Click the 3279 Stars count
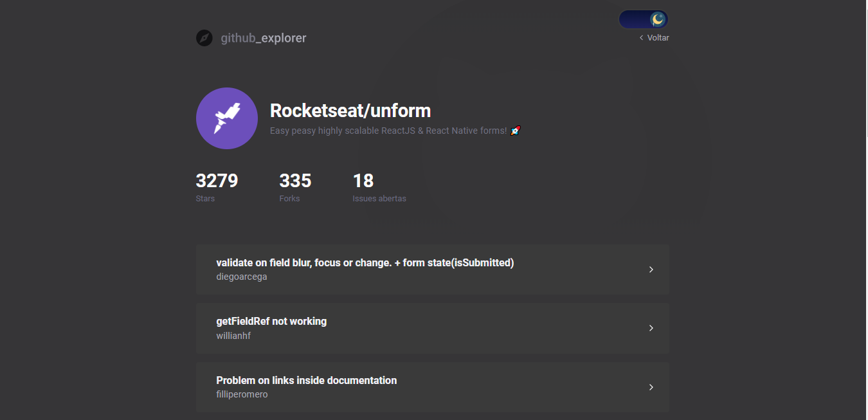 pyautogui.click(x=217, y=181)
